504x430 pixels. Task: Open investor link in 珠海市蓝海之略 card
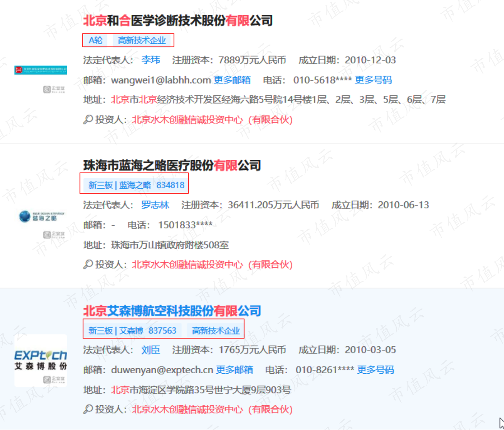[212, 265]
